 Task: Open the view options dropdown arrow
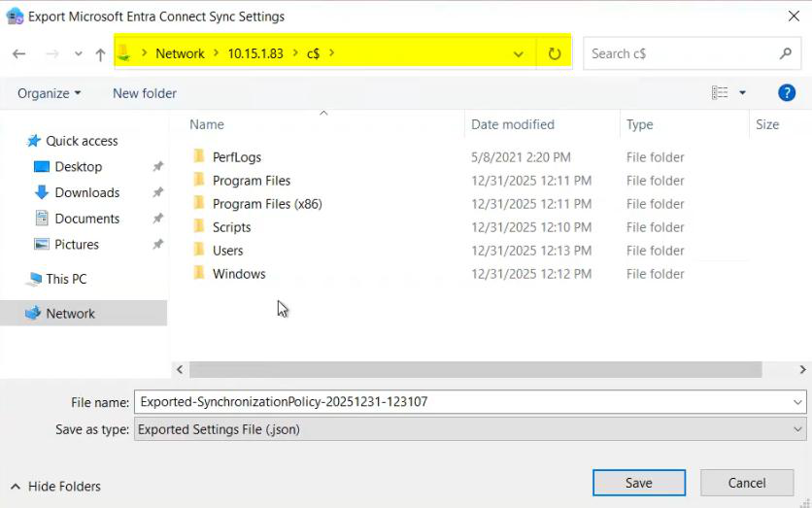742,93
